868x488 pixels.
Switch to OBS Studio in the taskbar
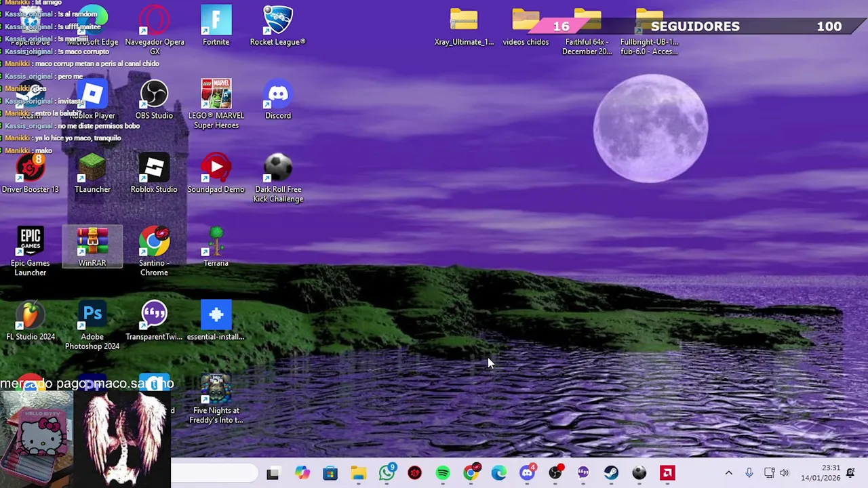coord(555,473)
